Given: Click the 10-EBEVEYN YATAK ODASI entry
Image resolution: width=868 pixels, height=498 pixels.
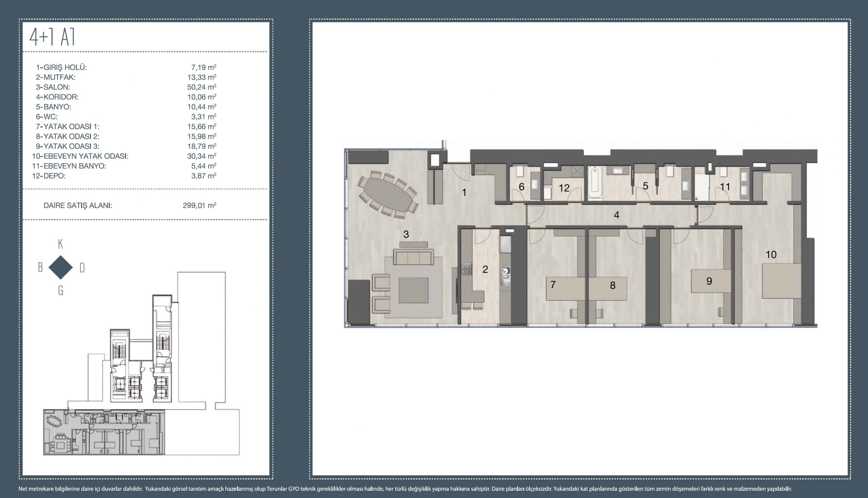Looking at the screenshot, I should click(80, 156).
